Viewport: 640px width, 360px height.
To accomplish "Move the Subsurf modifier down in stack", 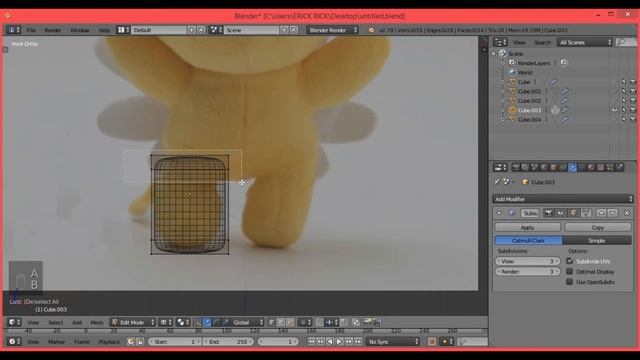I will point(612,213).
